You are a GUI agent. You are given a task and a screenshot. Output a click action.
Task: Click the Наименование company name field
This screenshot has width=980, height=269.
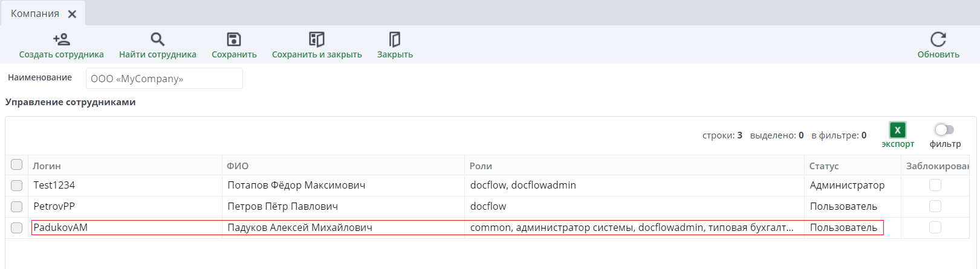click(164, 79)
